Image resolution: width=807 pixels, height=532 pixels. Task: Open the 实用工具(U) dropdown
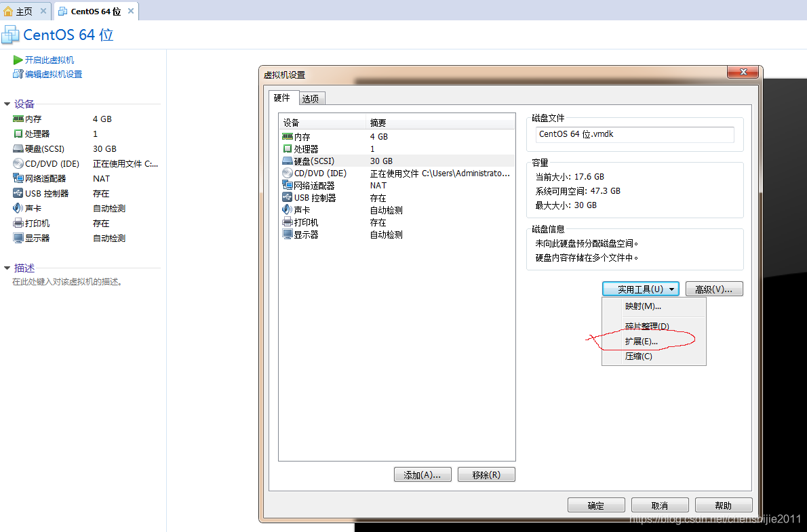[x=640, y=289]
